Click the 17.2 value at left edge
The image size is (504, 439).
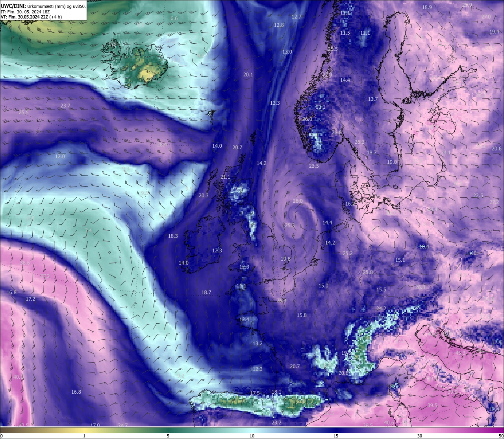30,299
